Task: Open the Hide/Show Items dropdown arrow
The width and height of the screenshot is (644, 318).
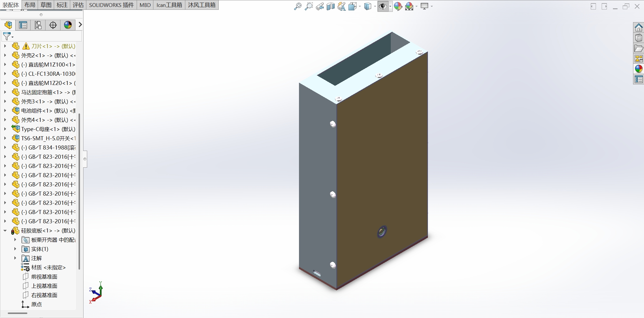Action: (390, 6)
